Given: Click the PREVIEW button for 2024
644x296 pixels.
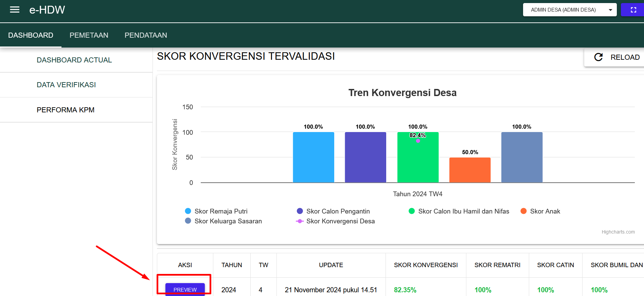Looking at the screenshot, I should coord(185,290).
